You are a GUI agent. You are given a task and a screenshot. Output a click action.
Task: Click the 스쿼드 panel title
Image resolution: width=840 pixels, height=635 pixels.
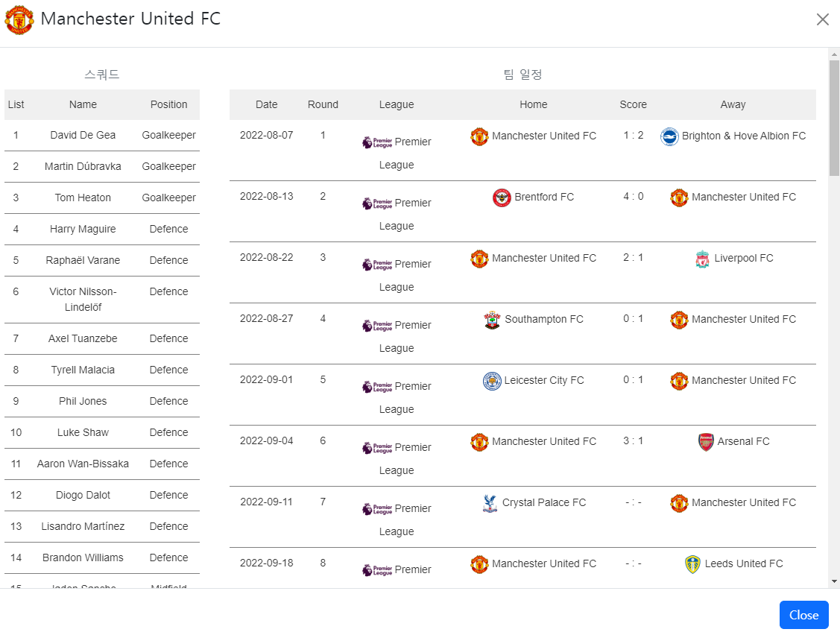101,74
